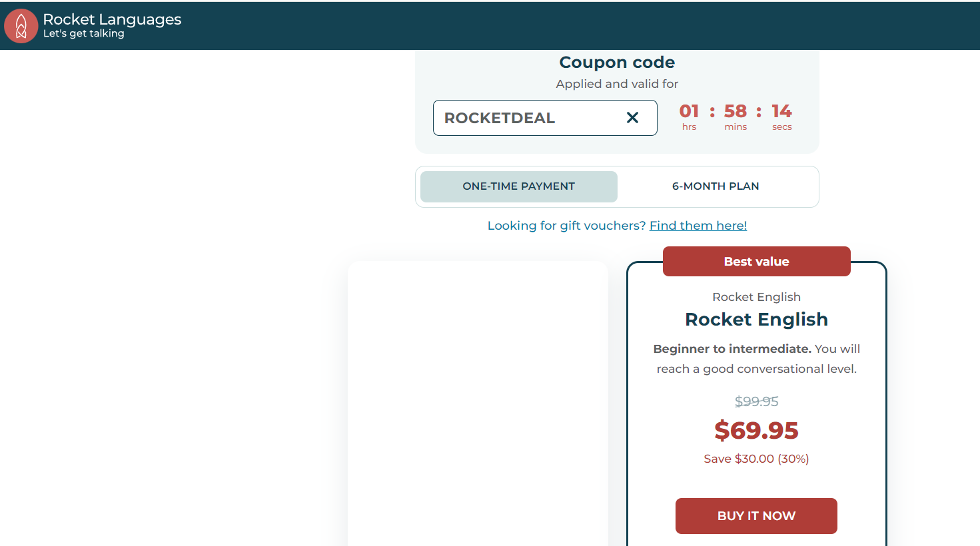Image resolution: width=980 pixels, height=546 pixels.
Task: Select the Rocket Languages header brand text
Action: [112, 19]
